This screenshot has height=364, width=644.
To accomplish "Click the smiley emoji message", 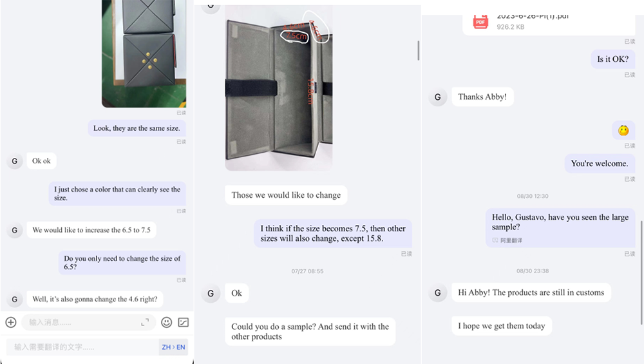I will 623,131.
